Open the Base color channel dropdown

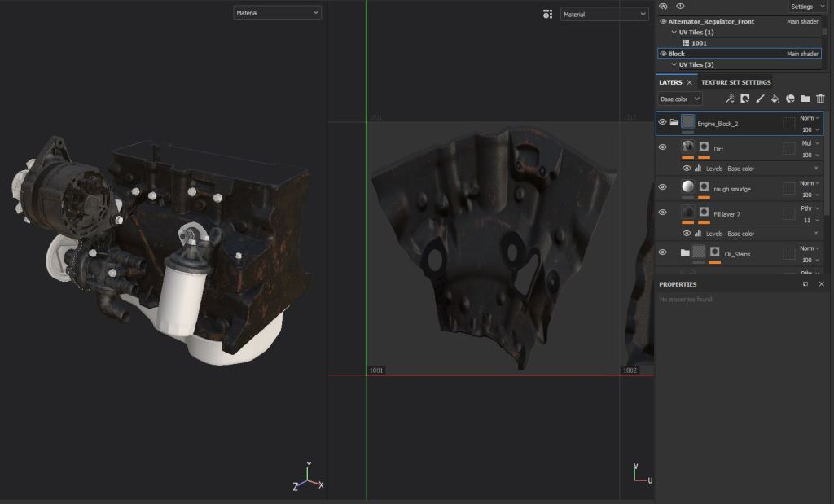pos(680,99)
